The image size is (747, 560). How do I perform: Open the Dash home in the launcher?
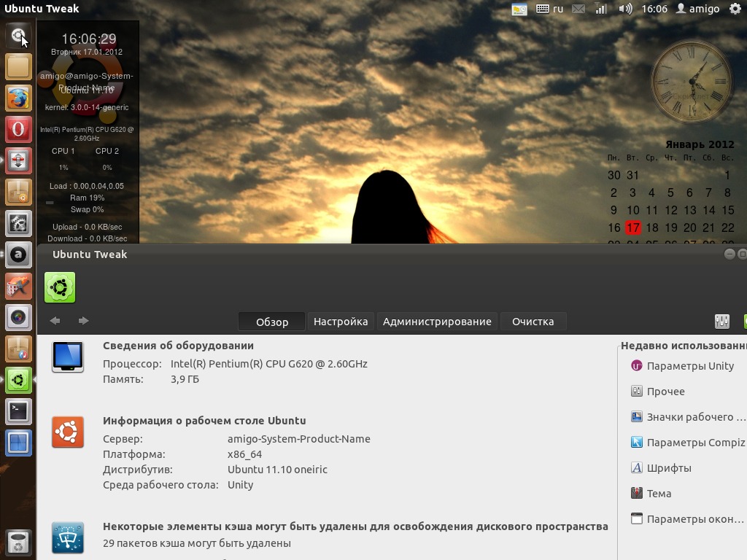18,35
